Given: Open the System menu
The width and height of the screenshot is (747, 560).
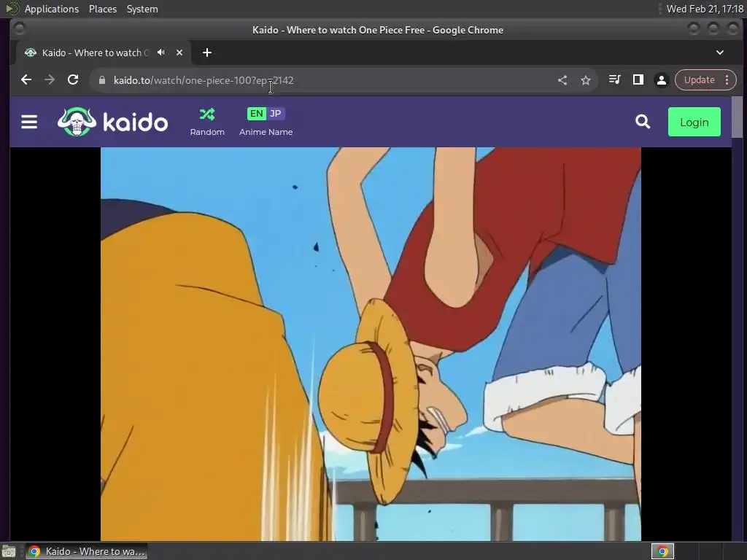Looking at the screenshot, I should tap(142, 9).
